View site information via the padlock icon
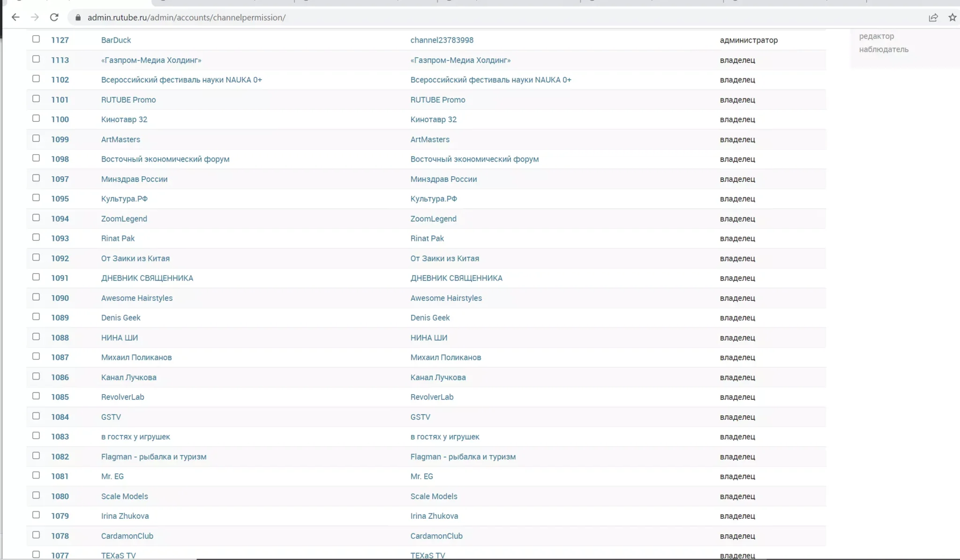The image size is (960, 560). point(78,17)
